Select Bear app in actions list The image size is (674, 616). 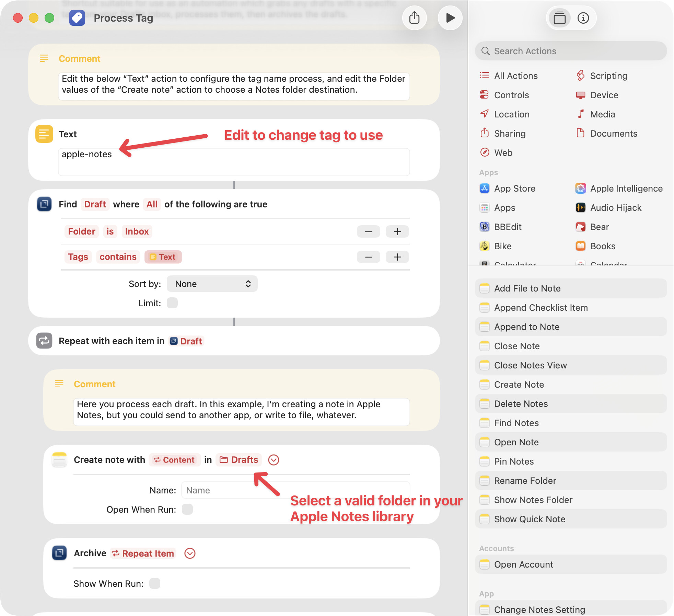click(599, 227)
